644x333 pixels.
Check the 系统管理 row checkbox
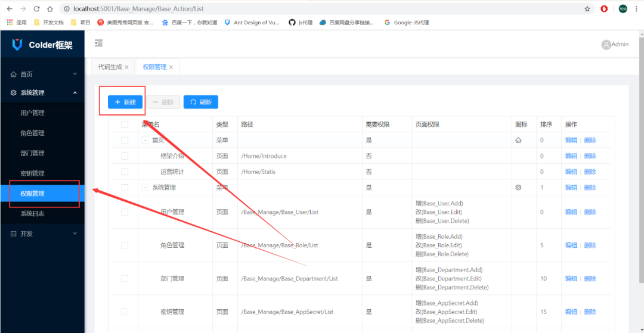pos(125,188)
